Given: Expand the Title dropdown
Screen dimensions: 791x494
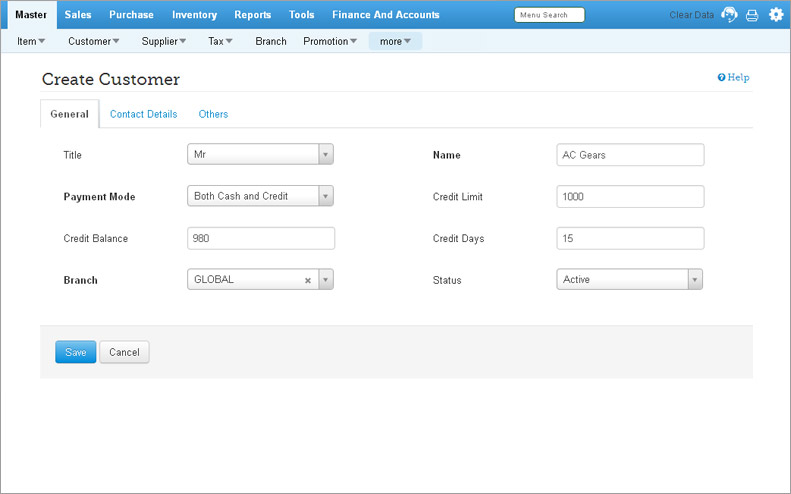Looking at the screenshot, I should (x=325, y=155).
